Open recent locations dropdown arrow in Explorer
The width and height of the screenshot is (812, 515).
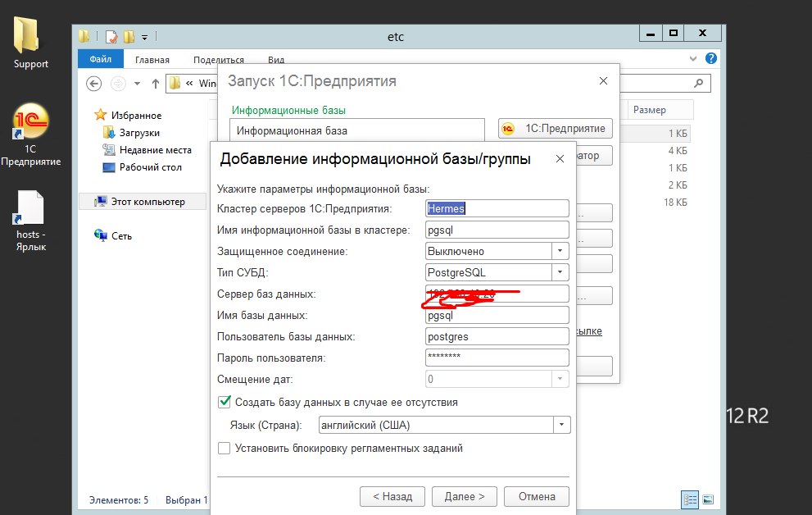tap(137, 84)
